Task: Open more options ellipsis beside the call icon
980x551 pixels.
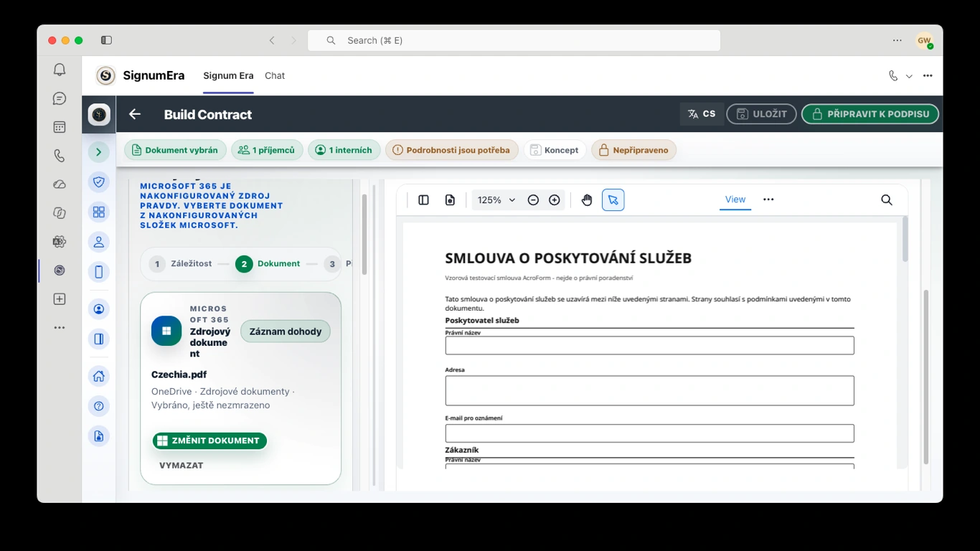Action: [x=928, y=76]
